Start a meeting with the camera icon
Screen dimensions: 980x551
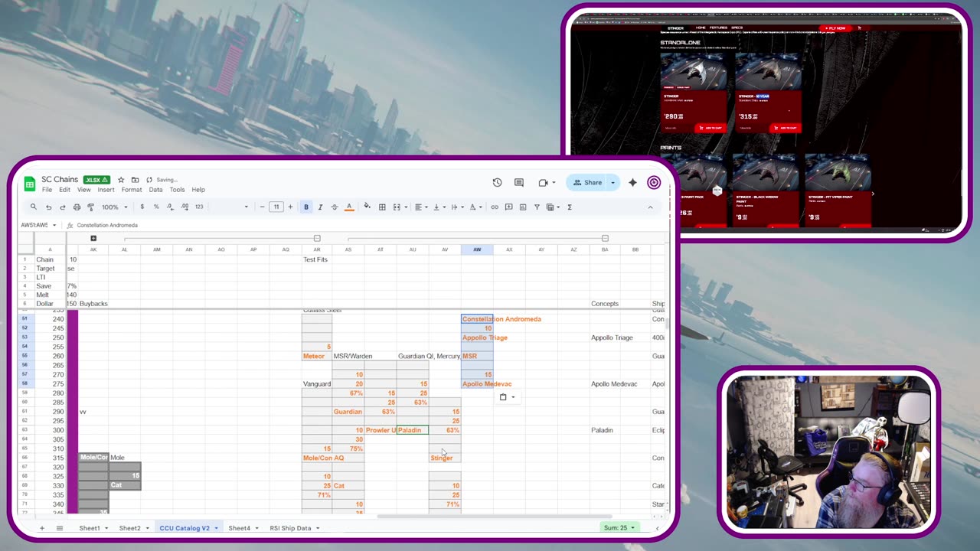(543, 182)
